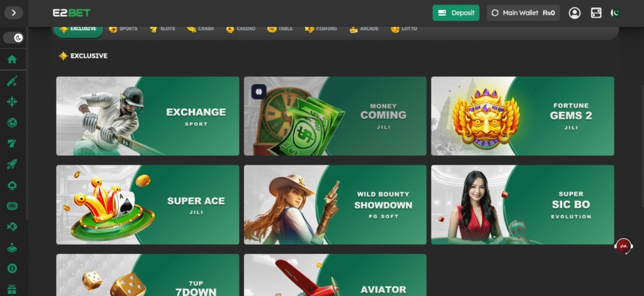
Task: Open the user profile icon
Action: pyautogui.click(x=575, y=13)
